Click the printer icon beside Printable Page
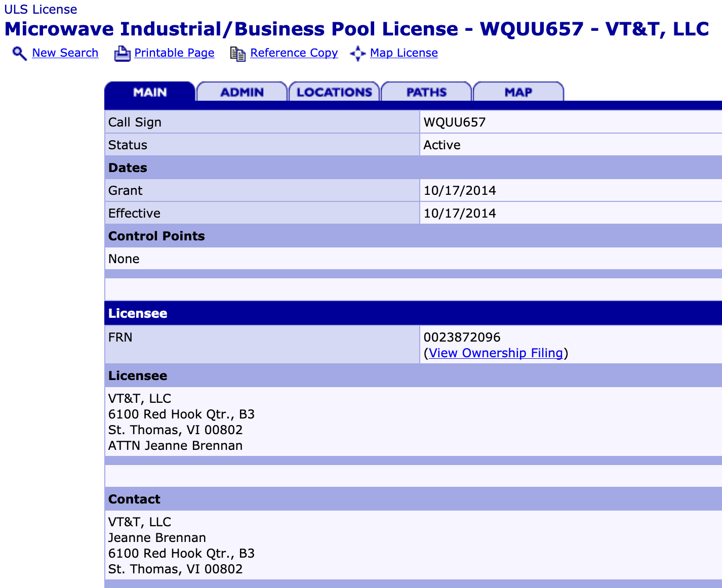 (x=122, y=54)
